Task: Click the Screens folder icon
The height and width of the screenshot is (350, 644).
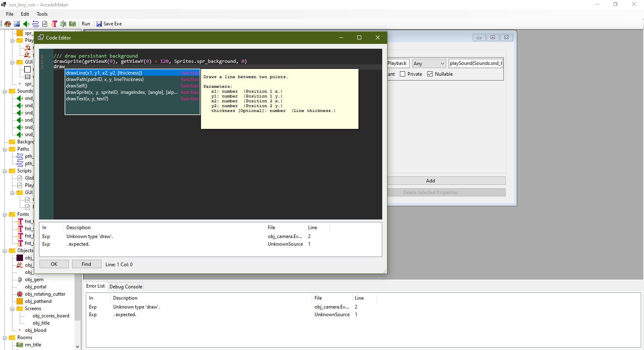Action: point(20,309)
